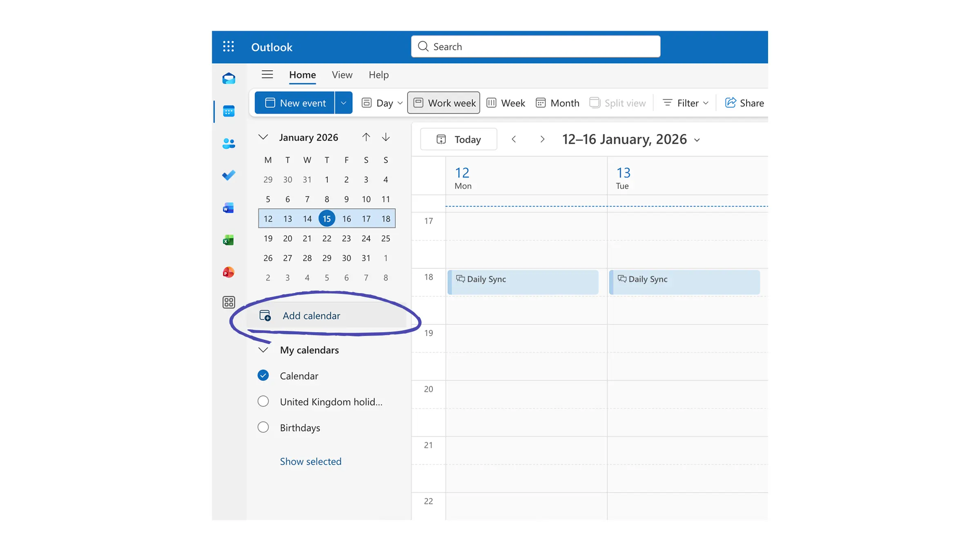Launch PowerPoint from the sidebar
980x551 pixels.
(x=229, y=272)
